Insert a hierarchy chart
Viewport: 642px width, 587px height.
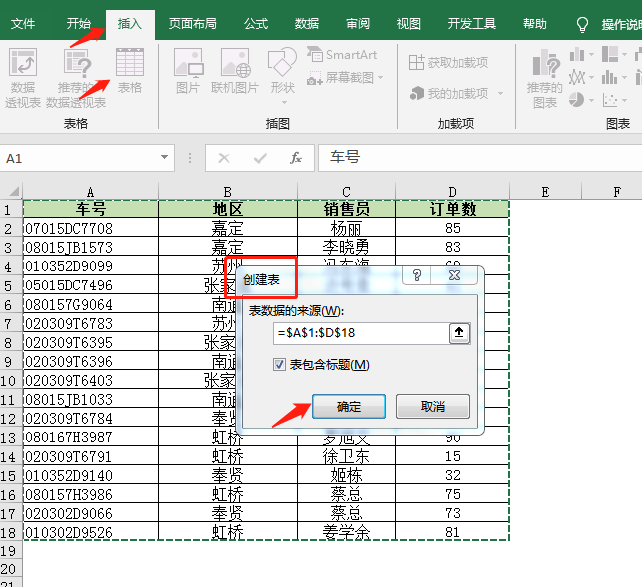click(610, 54)
